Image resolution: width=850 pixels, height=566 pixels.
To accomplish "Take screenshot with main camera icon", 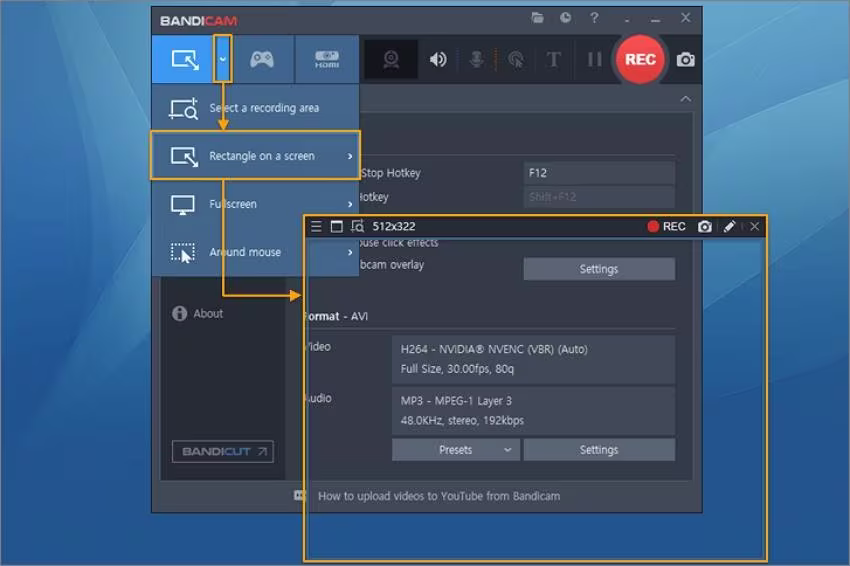I will (x=686, y=60).
